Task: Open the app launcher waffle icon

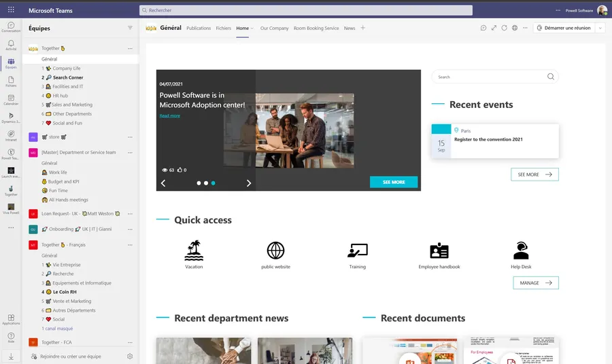Action: tap(11, 10)
